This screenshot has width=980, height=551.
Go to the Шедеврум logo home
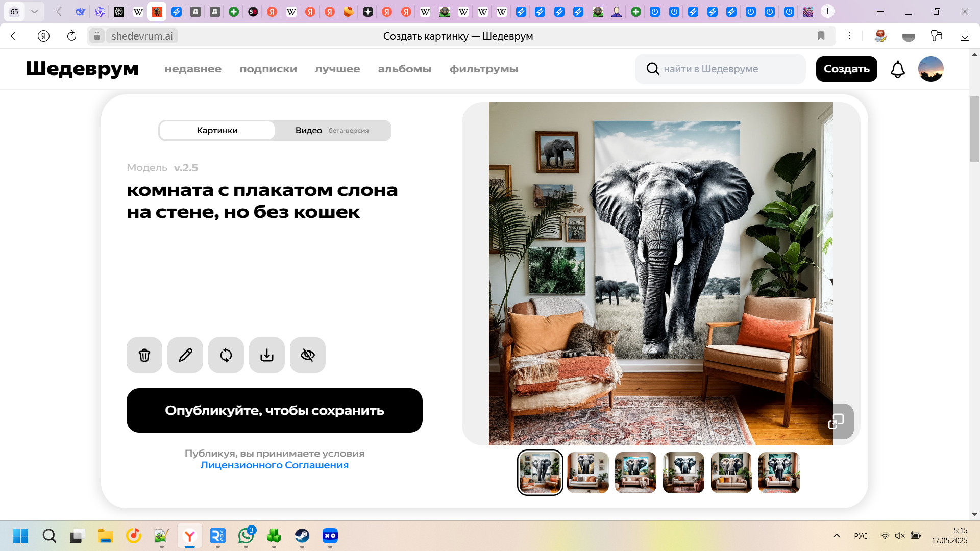tap(82, 68)
